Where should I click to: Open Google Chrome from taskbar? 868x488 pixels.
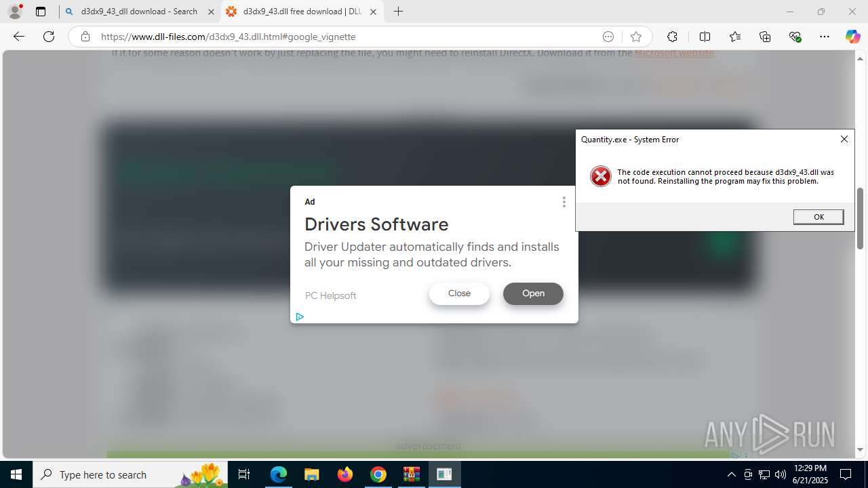378,474
